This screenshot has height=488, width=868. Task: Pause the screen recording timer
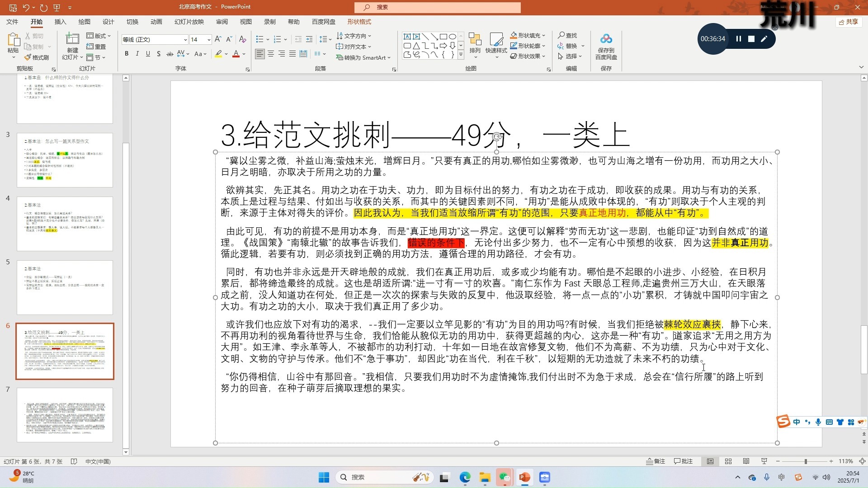coord(739,39)
